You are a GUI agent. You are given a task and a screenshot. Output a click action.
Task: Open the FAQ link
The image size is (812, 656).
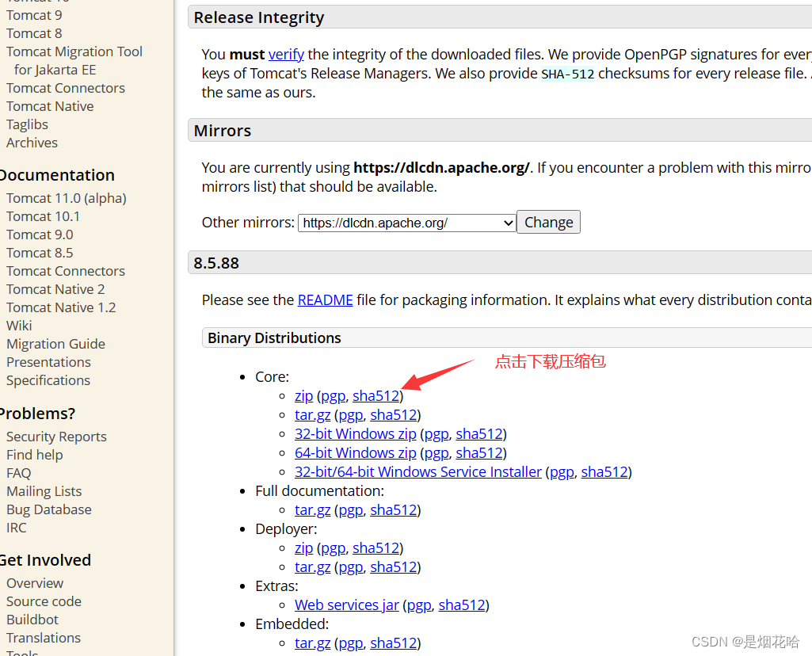pos(19,473)
